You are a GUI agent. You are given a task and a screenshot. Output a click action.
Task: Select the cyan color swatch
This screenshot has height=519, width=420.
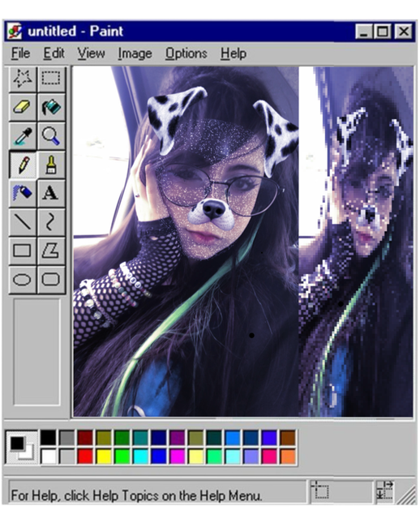point(140,456)
